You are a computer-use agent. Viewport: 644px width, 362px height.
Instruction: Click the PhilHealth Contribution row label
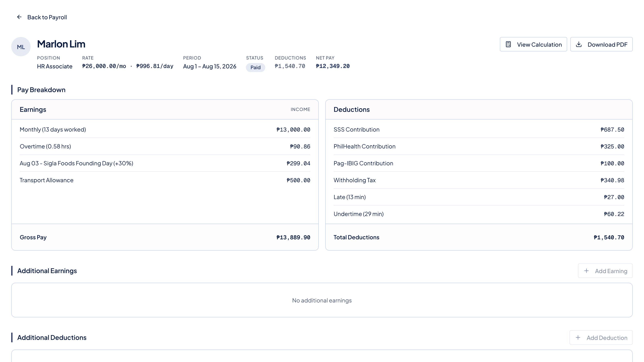[x=364, y=146]
